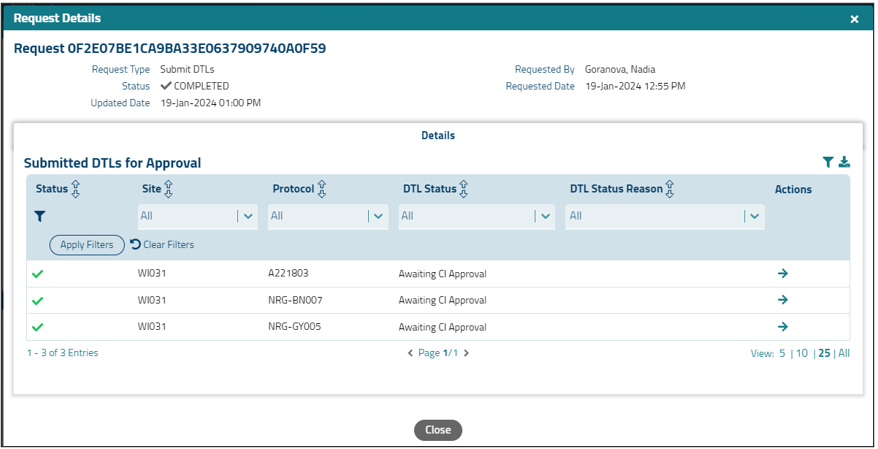The image size is (878, 449).
Task: Click green check status for A221803 row
Action: click(x=38, y=274)
